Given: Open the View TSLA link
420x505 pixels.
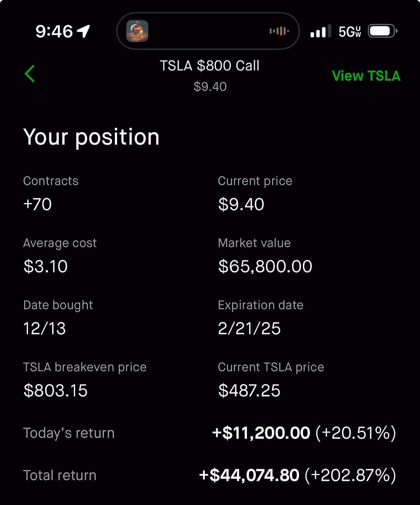Looking at the screenshot, I should 366,76.
